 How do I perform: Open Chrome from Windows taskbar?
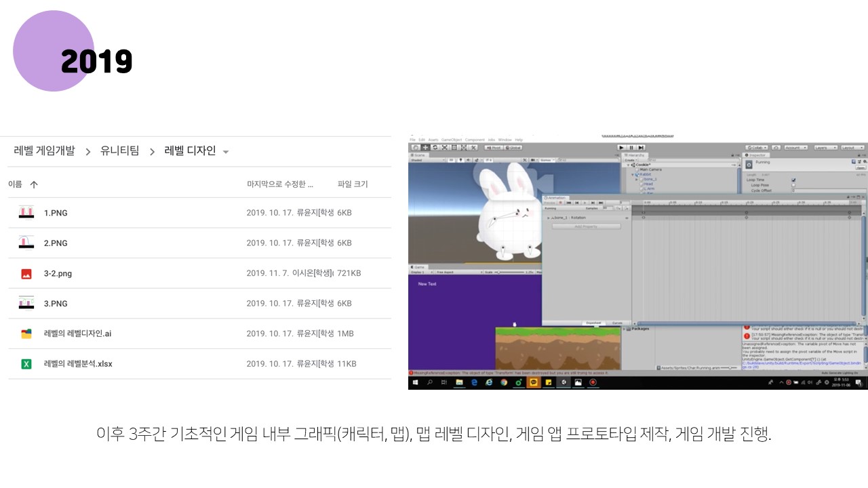pyautogui.click(x=504, y=382)
